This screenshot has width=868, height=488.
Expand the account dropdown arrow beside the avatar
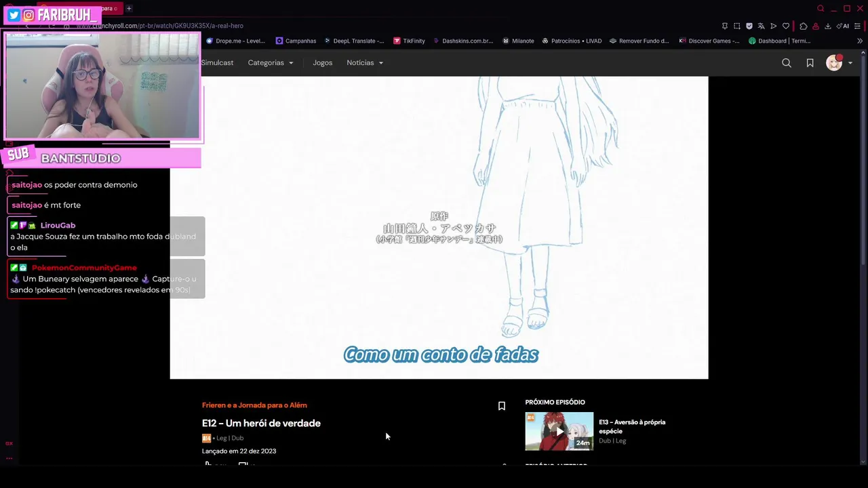pos(850,63)
